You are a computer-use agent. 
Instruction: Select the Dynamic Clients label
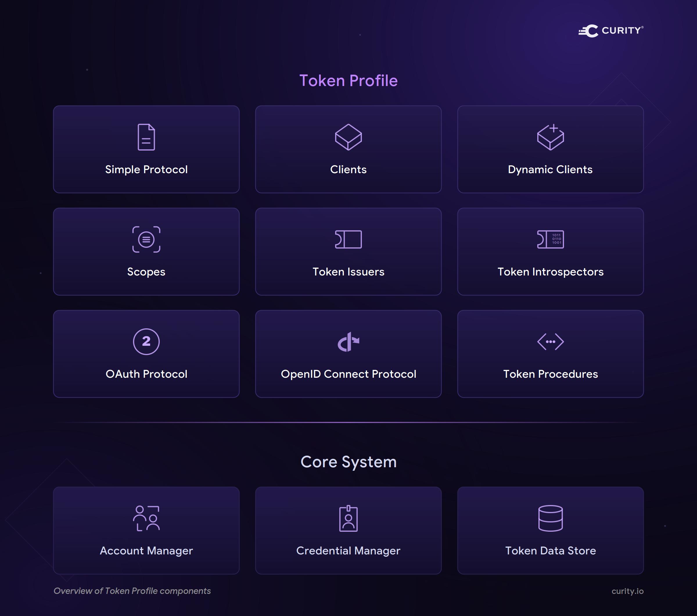[550, 169]
